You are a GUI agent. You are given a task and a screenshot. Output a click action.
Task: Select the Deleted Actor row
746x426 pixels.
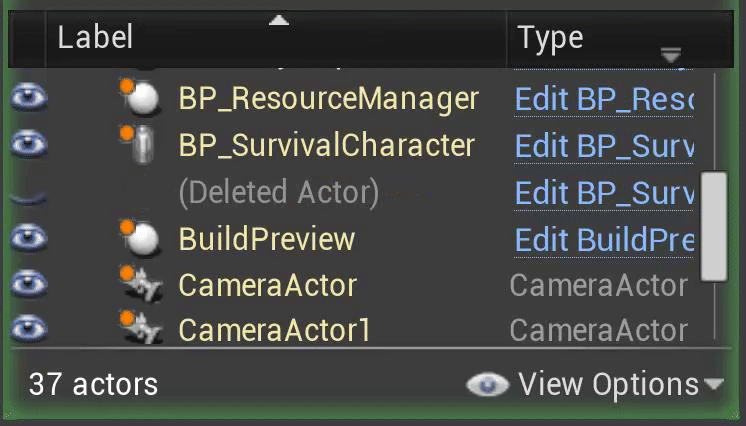click(278, 193)
